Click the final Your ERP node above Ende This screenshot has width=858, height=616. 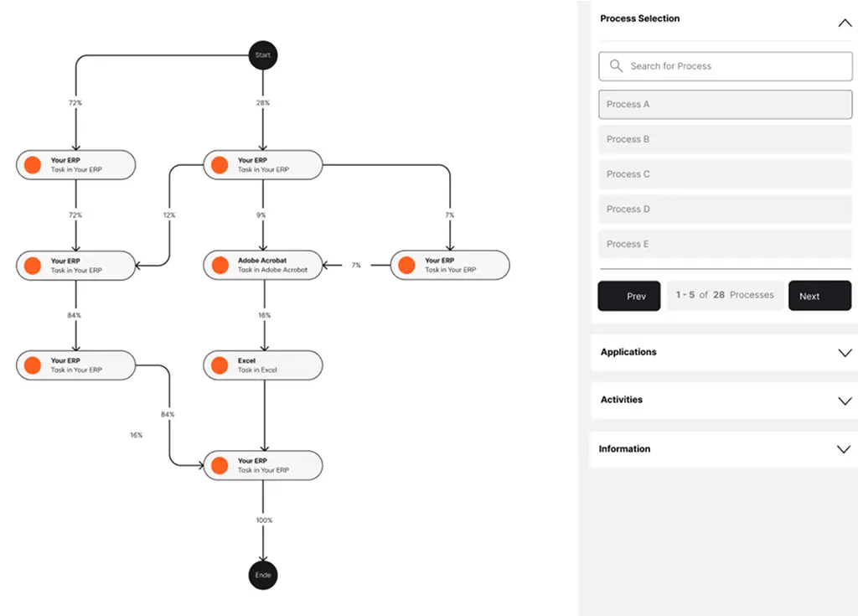[263, 466]
